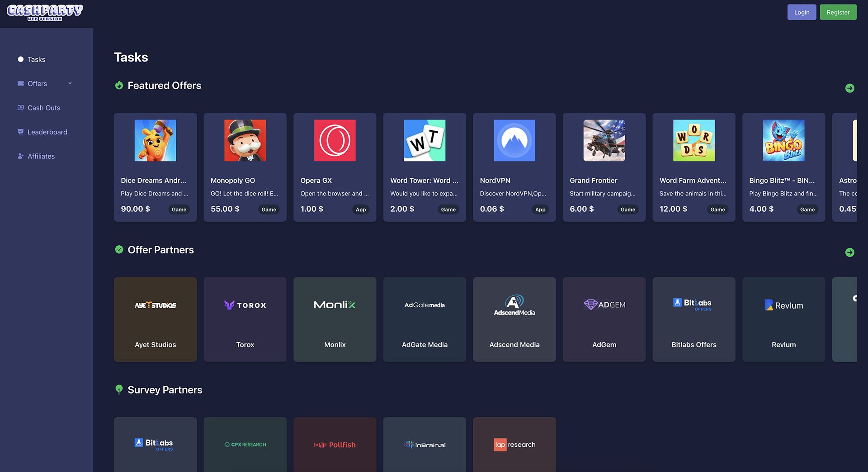This screenshot has width=868, height=472.
Task: Click the Survey Partners heading
Action: (165, 390)
